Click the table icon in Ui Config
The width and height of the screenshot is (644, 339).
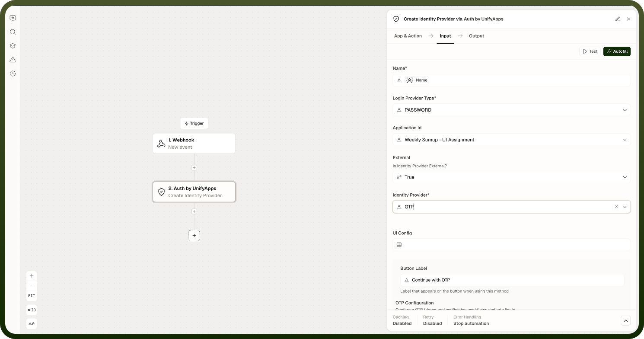coord(399,245)
